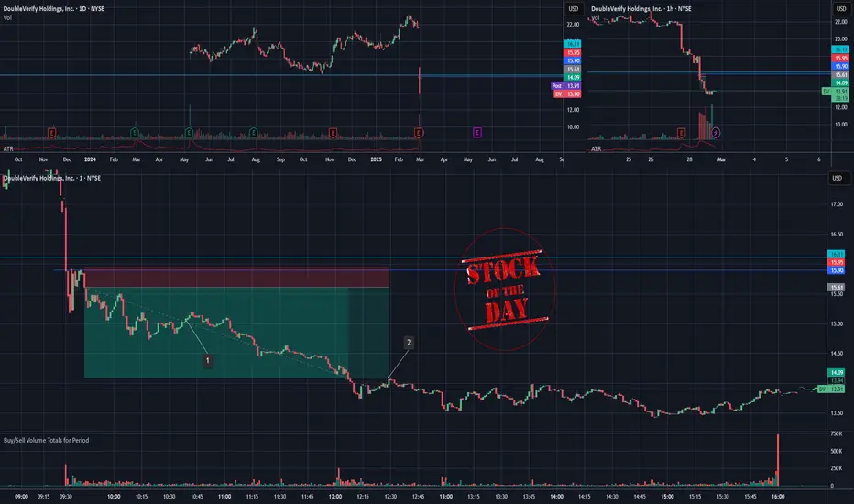Viewport: 854px width, 504px height.
Task: Select the ATR indicator label on the 1h chart
Action: coord(597,148)
